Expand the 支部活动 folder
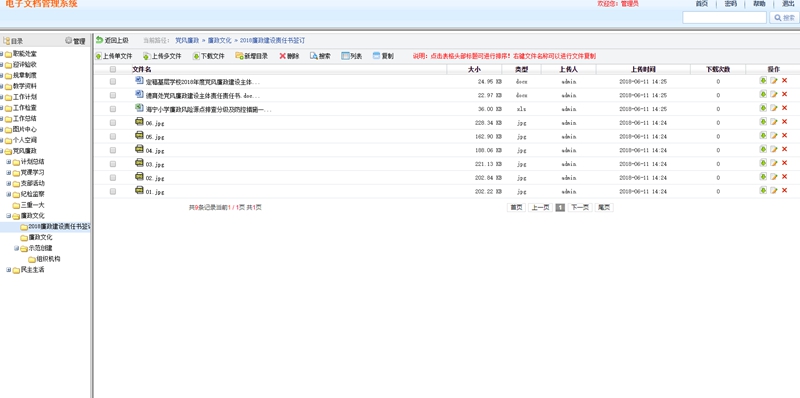 9,183
